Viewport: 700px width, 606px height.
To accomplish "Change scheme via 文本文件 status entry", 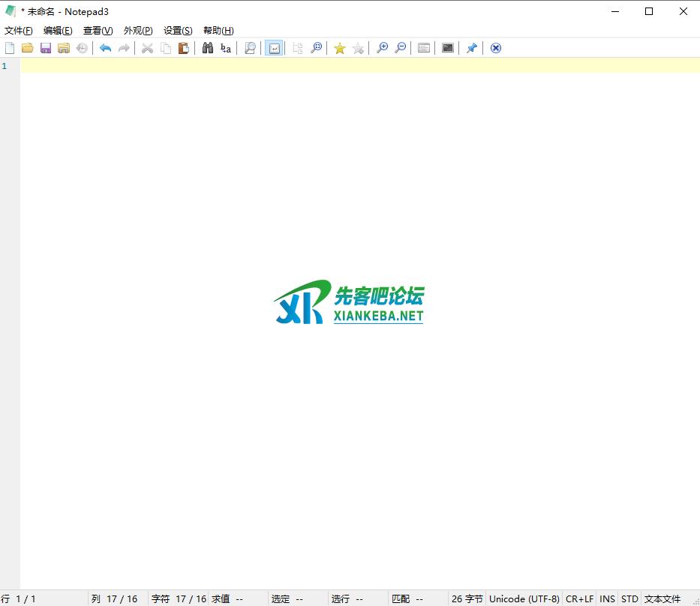I will 662,598.
